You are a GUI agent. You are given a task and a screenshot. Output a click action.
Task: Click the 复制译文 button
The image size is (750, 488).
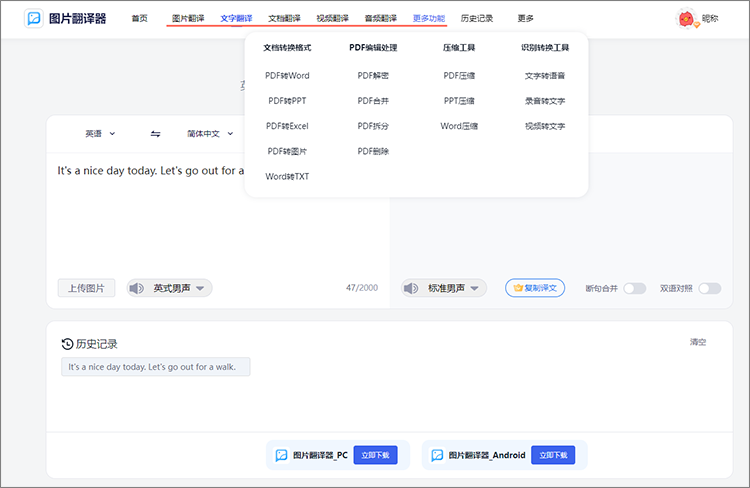coord(535,288)
